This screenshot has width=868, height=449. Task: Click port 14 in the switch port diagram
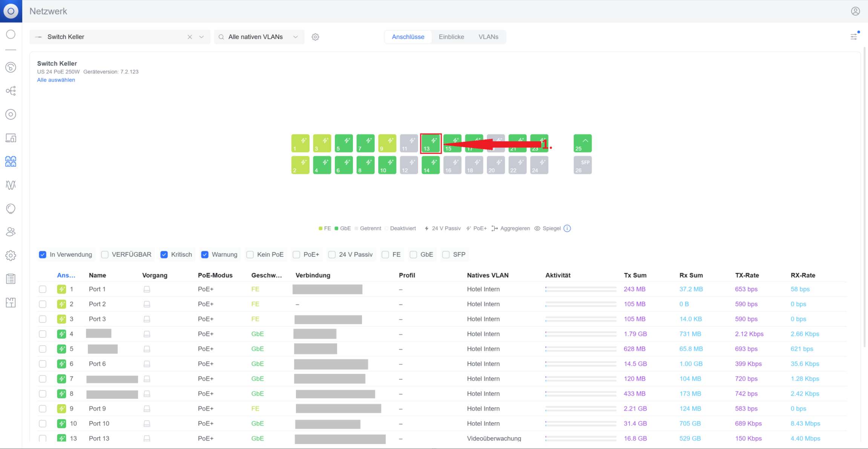point(430,165)
